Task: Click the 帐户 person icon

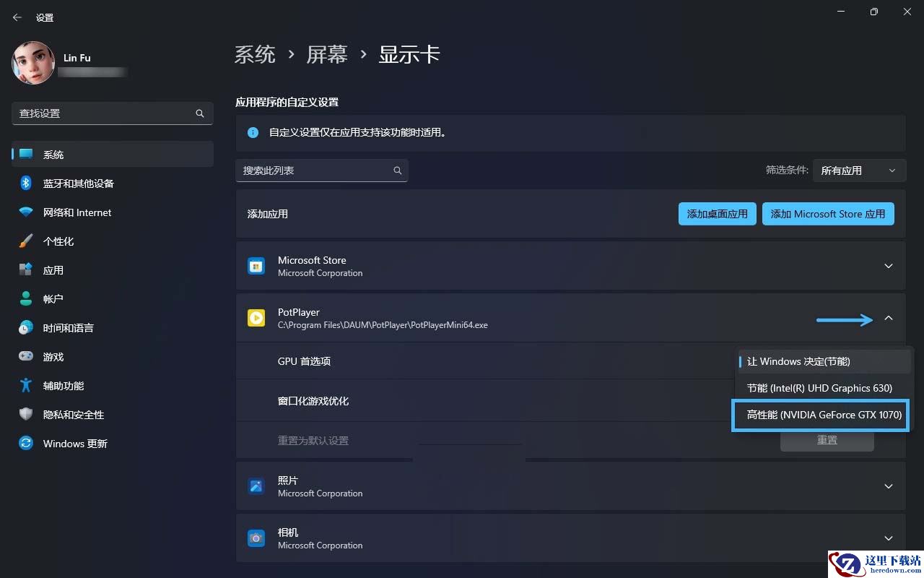Action: tap(26, 299)
